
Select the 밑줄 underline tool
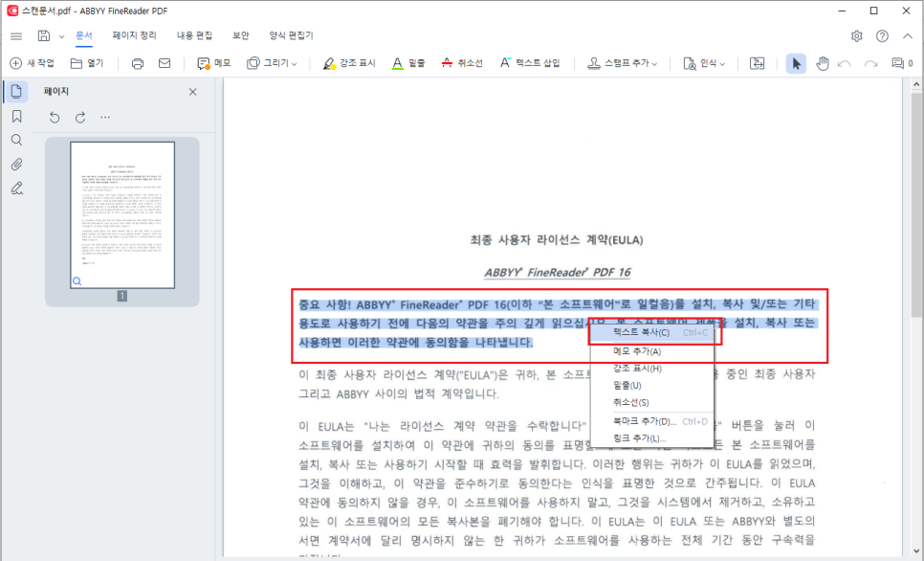click(408, 63)
